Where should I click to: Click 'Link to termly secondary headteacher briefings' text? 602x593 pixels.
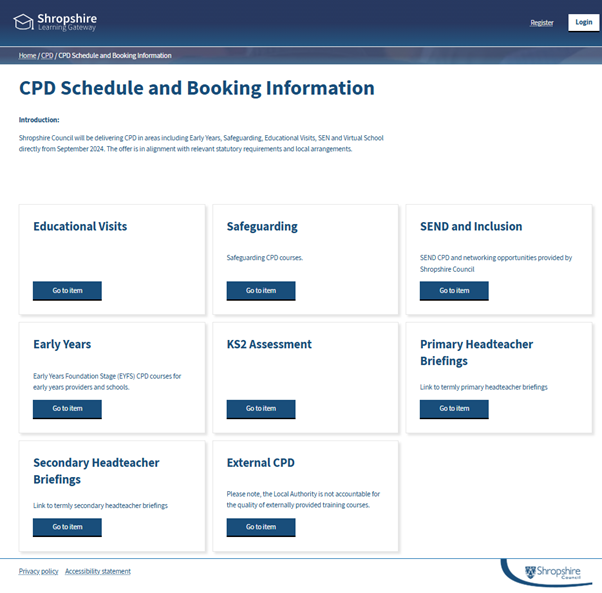pyautogui.click(x=101, y=505)
